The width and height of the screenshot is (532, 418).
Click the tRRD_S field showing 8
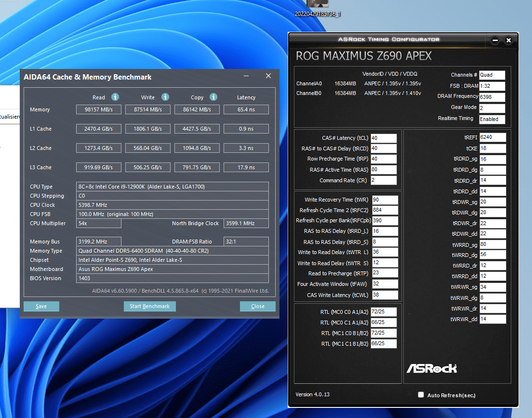tap(385, 242)
